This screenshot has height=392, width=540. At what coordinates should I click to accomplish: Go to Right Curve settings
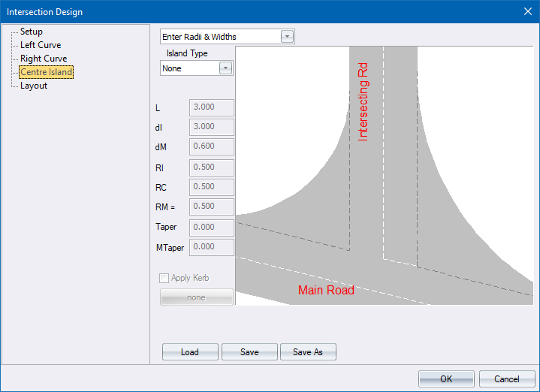[44, 59]
